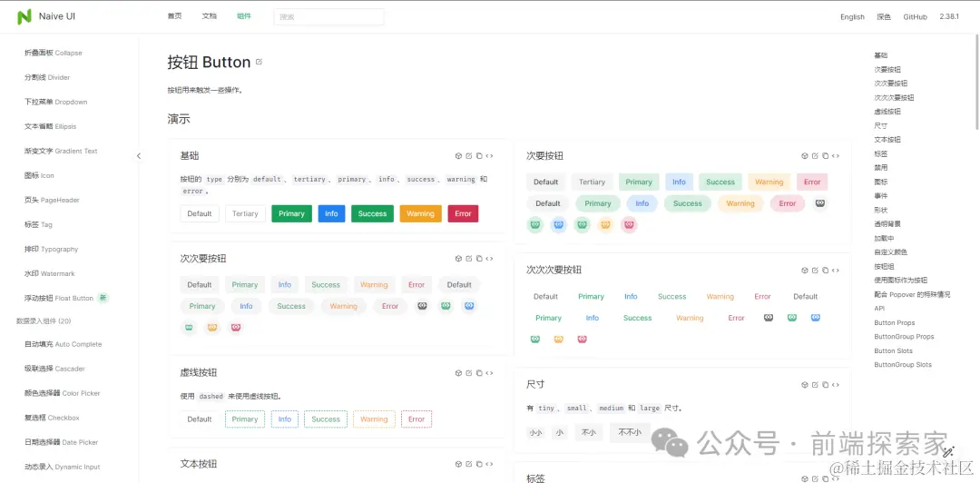Open 基础 card in CodeSandbox cube icon
This screenshot has height=483, width=980.
[458, 156]
